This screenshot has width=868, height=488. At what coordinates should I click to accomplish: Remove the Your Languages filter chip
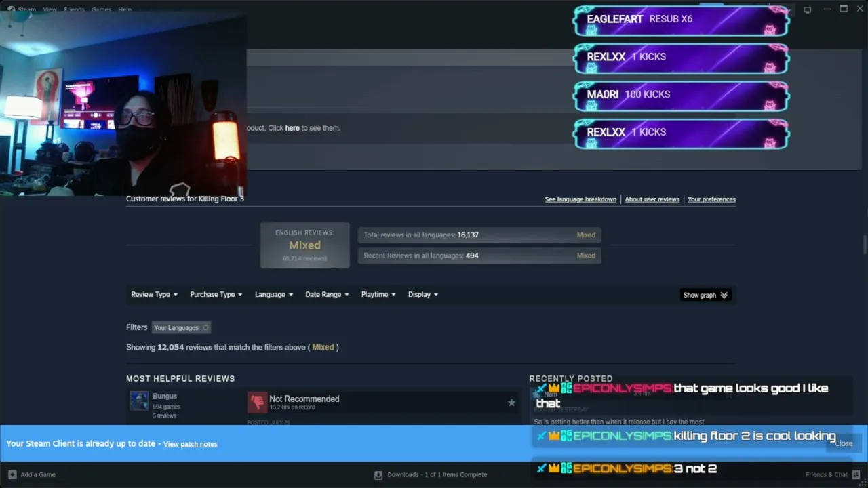click(x=205, y=328)
